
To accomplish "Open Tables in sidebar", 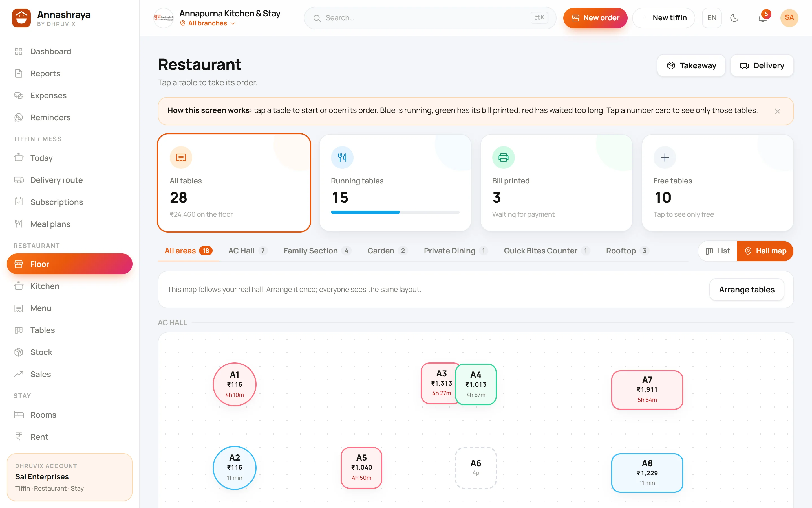I will tap(69, 330).
